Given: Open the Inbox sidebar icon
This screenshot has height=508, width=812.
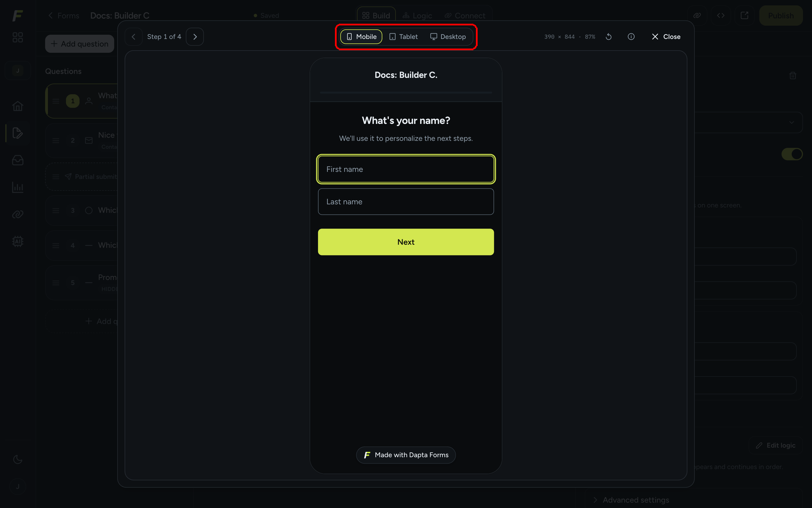Looking at the screenshot, I should pos(17,160).
